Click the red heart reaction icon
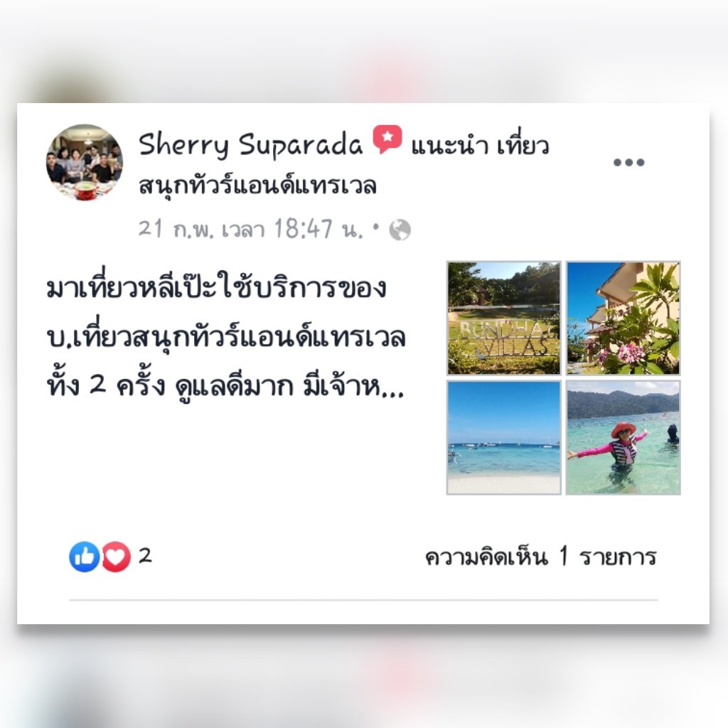The image size is (728, 728). pos(116,556)
